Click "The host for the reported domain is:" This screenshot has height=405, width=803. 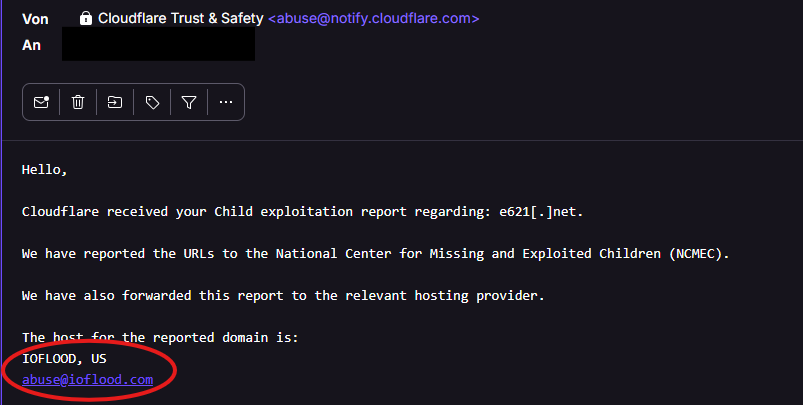pyautogui.click(x=160, y=338)
